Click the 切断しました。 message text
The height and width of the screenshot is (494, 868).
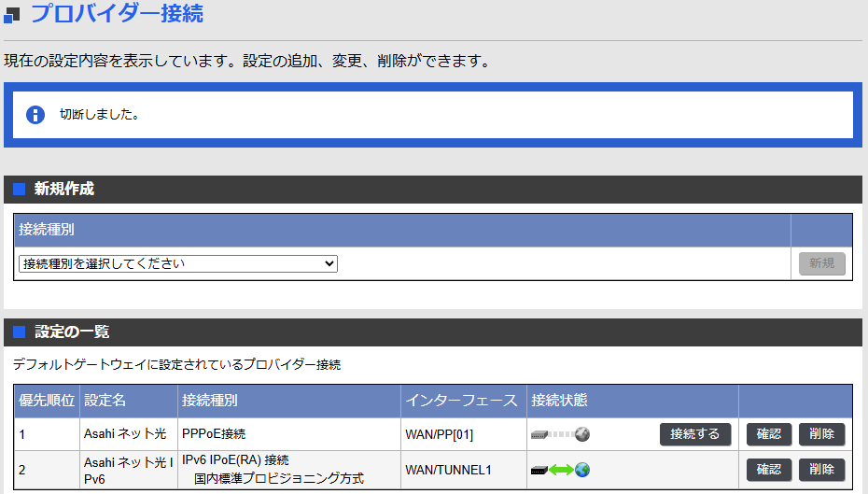tap(100, 114)
